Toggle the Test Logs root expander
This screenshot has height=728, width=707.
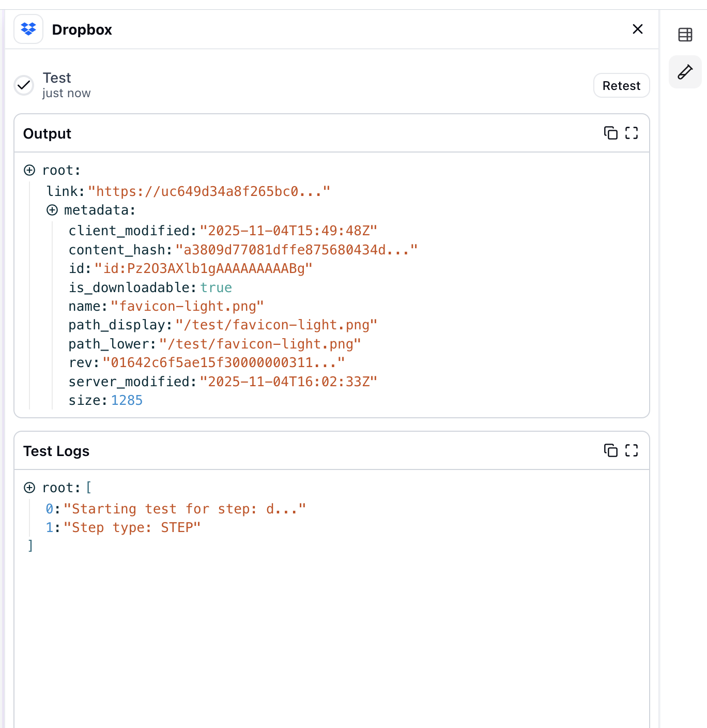coord(30,488)
